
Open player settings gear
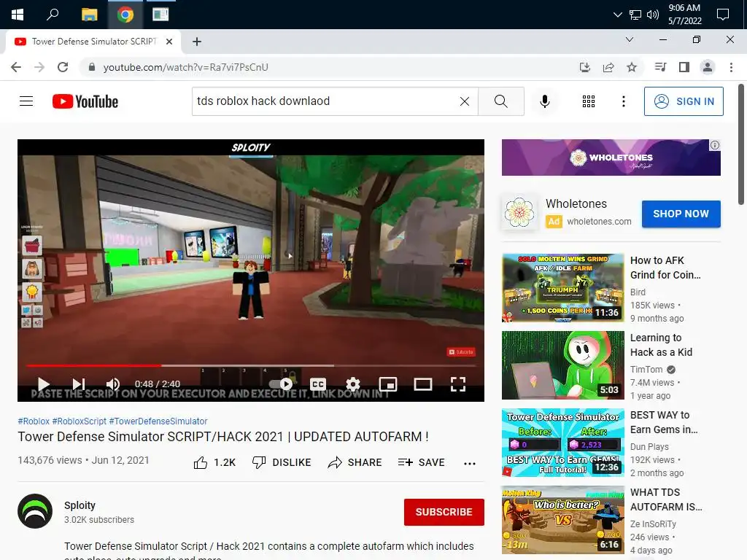point(353,384)
